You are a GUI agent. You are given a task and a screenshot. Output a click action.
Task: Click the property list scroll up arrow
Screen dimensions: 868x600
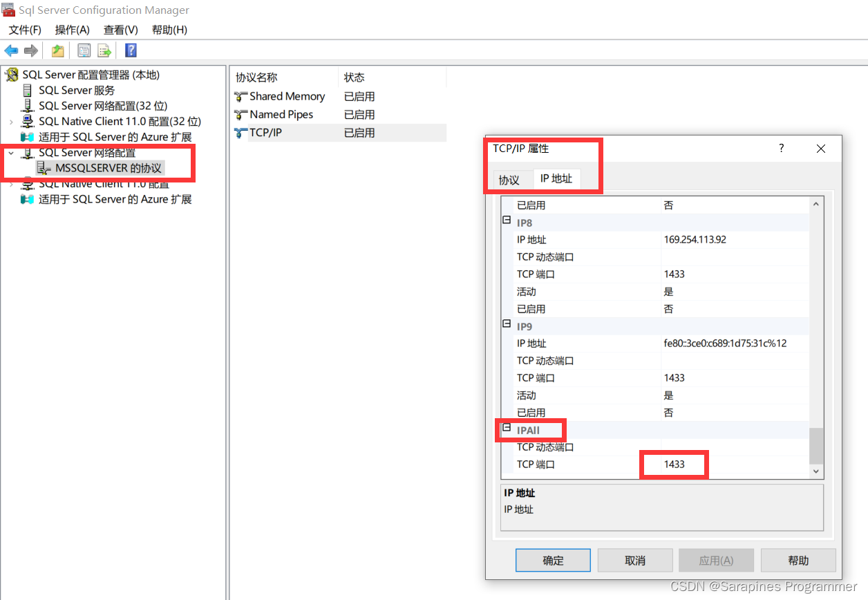click(x=816, y=205)
